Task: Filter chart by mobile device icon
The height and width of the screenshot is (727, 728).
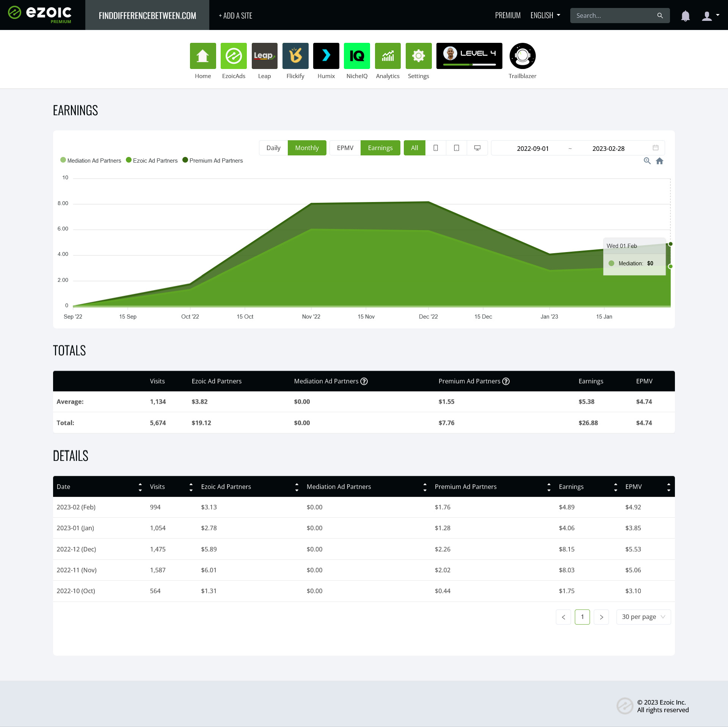Action: point(436,148)
